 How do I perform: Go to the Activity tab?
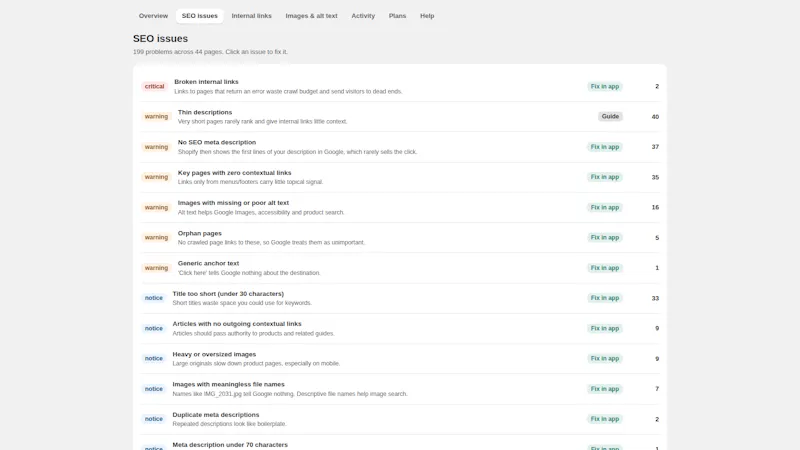[363, 16]
